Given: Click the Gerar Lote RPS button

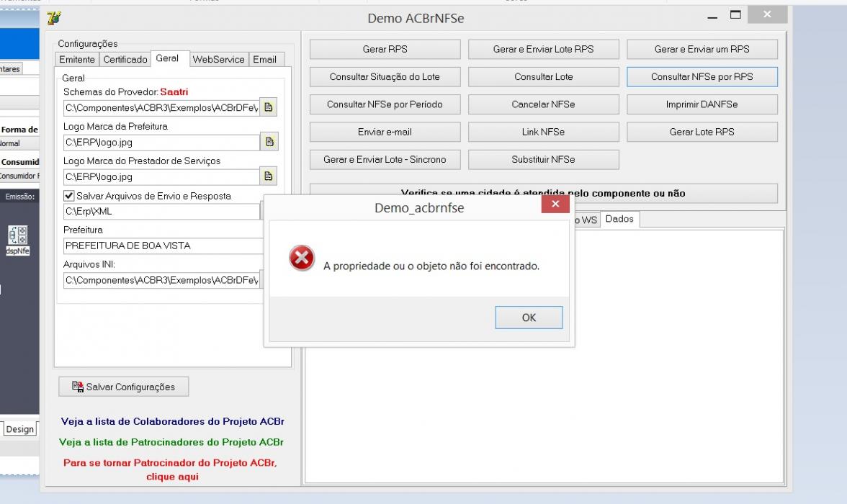Looking at the screenshot, I should [702, 132].
